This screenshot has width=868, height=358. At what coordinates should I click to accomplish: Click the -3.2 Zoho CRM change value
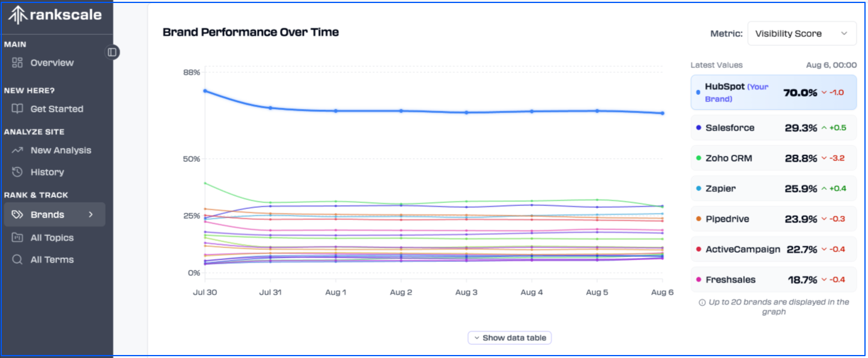click(x=837, y=159)
